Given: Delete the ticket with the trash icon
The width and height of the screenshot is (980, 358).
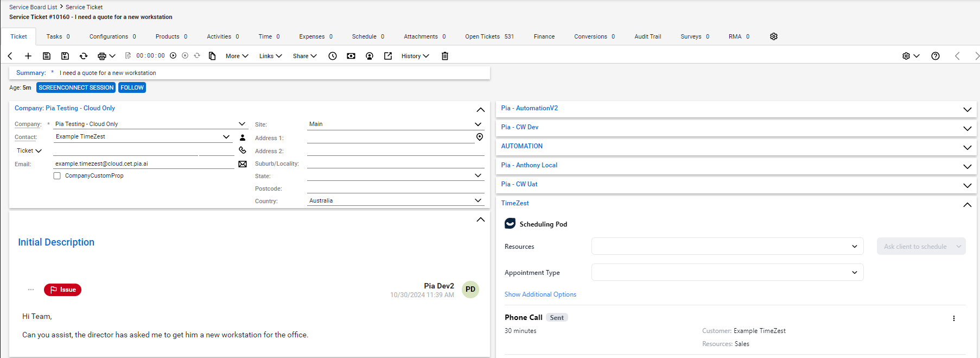Looking at the screenshot, I should coord(445,56).
